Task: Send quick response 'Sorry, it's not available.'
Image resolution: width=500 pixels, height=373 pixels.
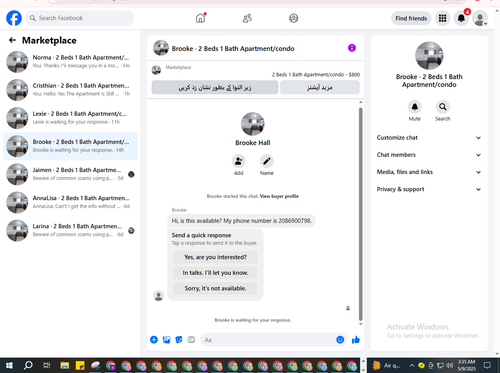Action: [215, 288]
